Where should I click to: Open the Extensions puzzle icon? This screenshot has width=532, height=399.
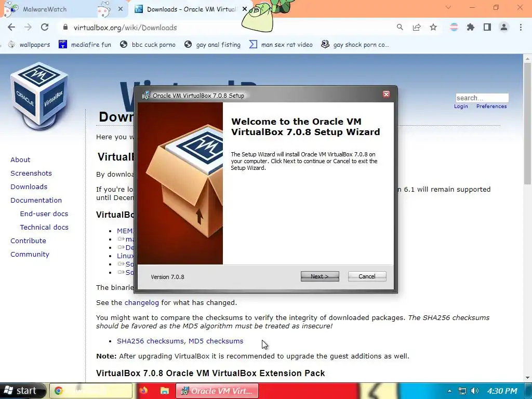(470, 28)
